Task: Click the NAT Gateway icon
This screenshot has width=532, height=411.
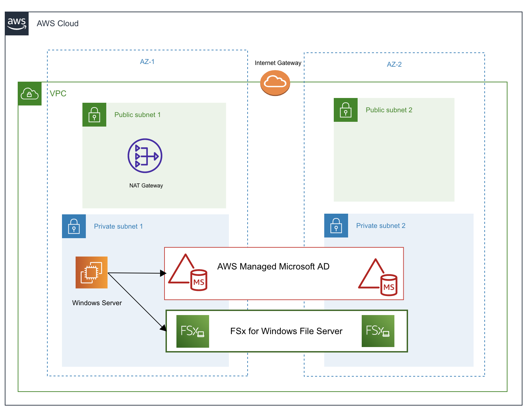Action: (145, 156)
